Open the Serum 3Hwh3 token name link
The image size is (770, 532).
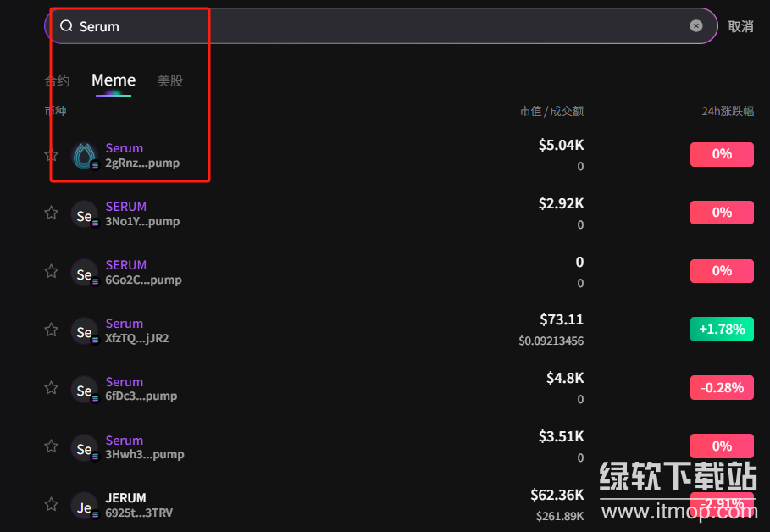tap(125, 441)
